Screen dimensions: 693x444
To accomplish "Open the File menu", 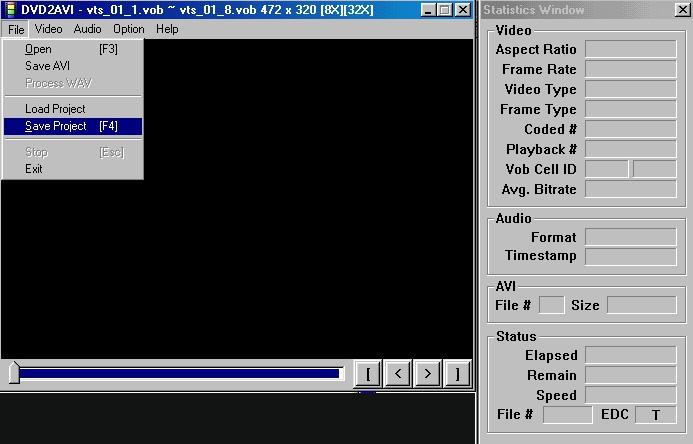I will tap(16, 30).
